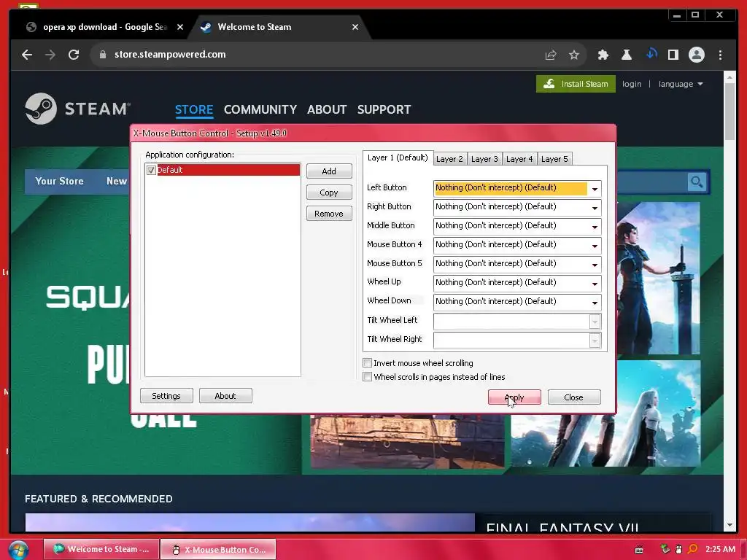
Task: Click the browser back arrow
Action: pyautogui.click(x=27, y=55)
